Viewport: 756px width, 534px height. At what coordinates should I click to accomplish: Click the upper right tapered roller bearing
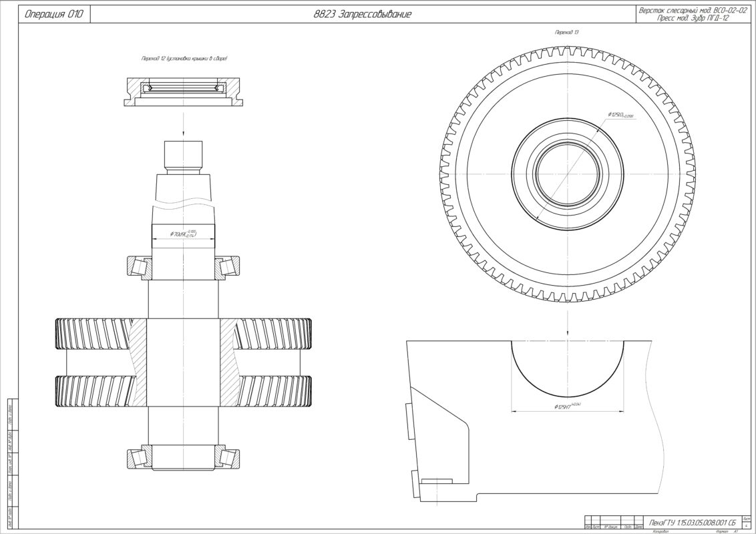pyautogui.click(x=228, y=266)
